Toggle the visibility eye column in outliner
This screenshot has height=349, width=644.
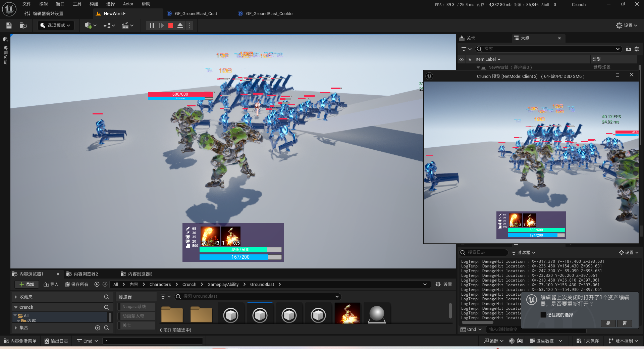[x=462, y=59]
